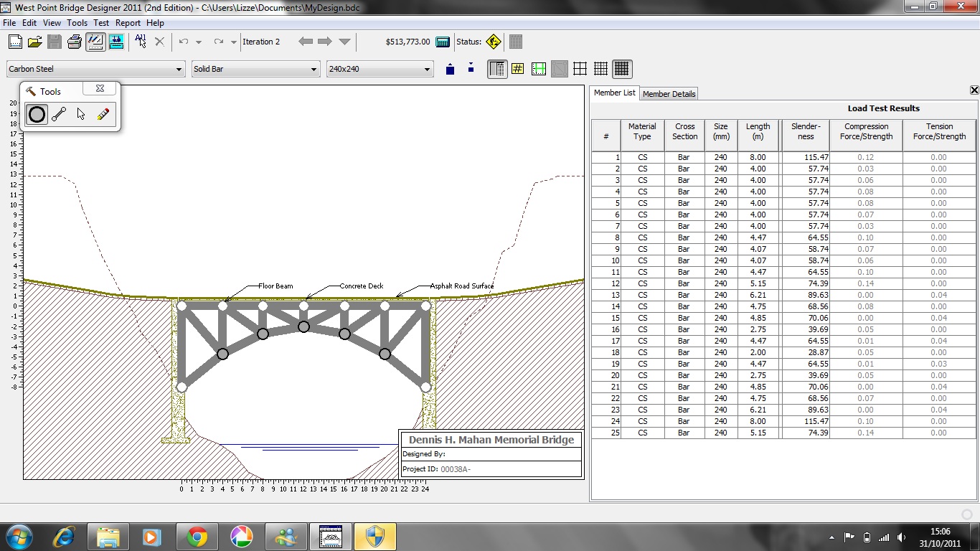
Task: Open the cost calculations calculator icon
Action: (x=443, y=42)
